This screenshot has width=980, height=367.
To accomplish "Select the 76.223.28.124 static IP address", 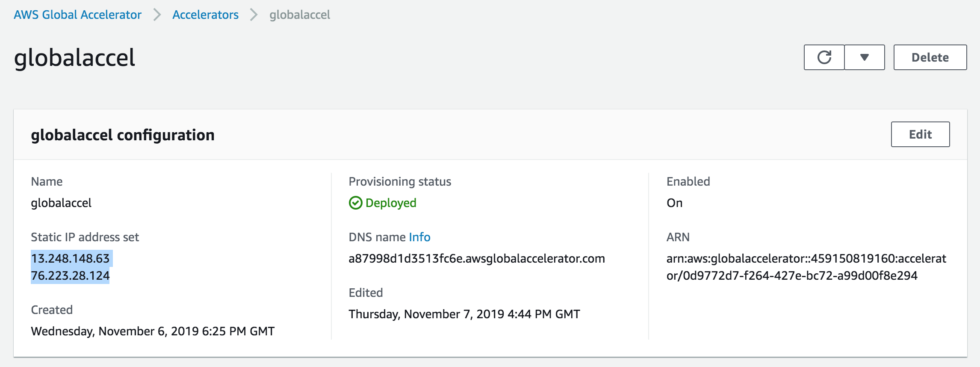I will click(x=71, y=275).
